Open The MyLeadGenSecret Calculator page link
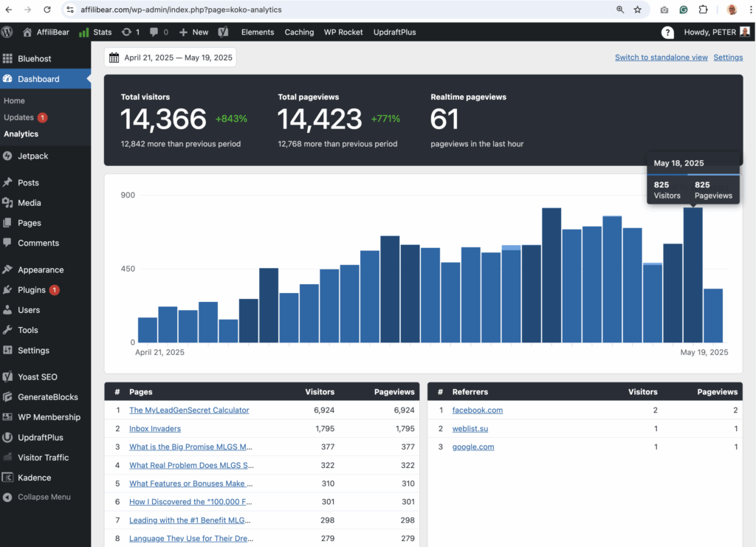 pos(189,410)
